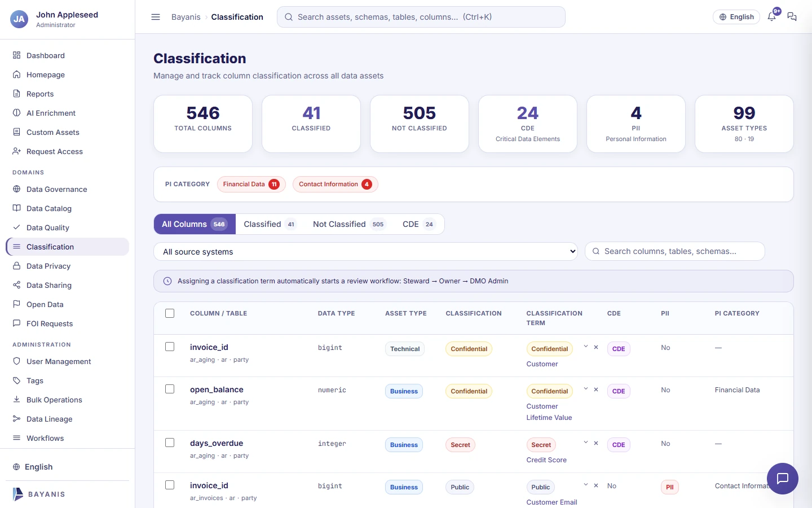The height and width of the screenshot is (508, 812).
Task: Open the messages icon in top bar
Action: coord(792,17)
